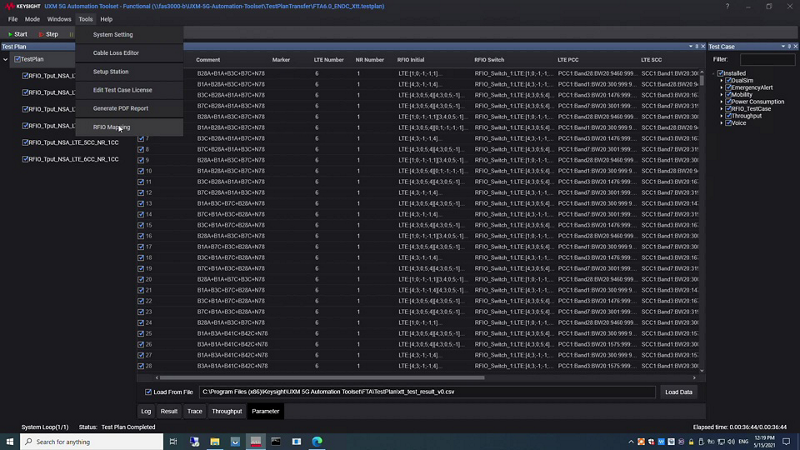Close the Test Case panel
This screenshot has width=800, height=450.
[x=795, y=46]
